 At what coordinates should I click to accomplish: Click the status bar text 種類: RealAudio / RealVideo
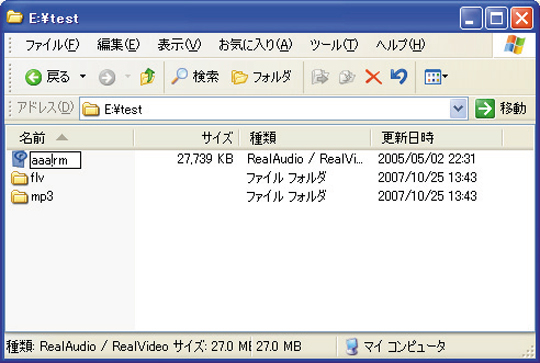[87, 346]
